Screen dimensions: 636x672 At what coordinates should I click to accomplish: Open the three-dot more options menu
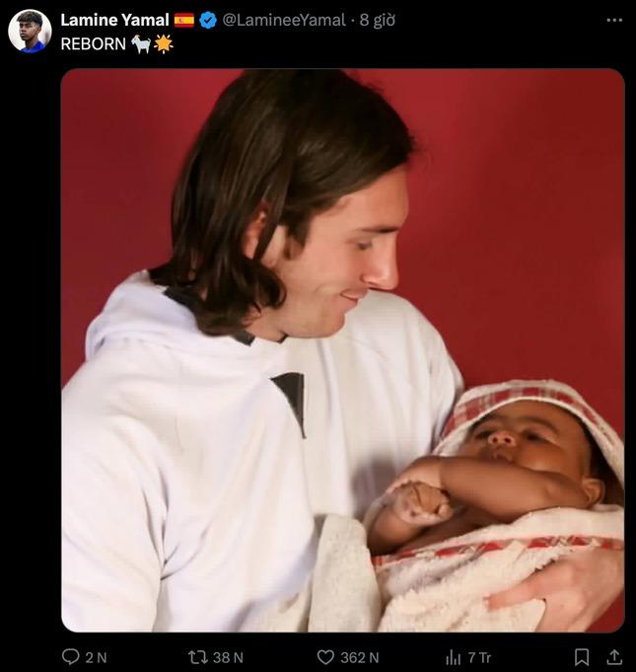coord(614,20)
